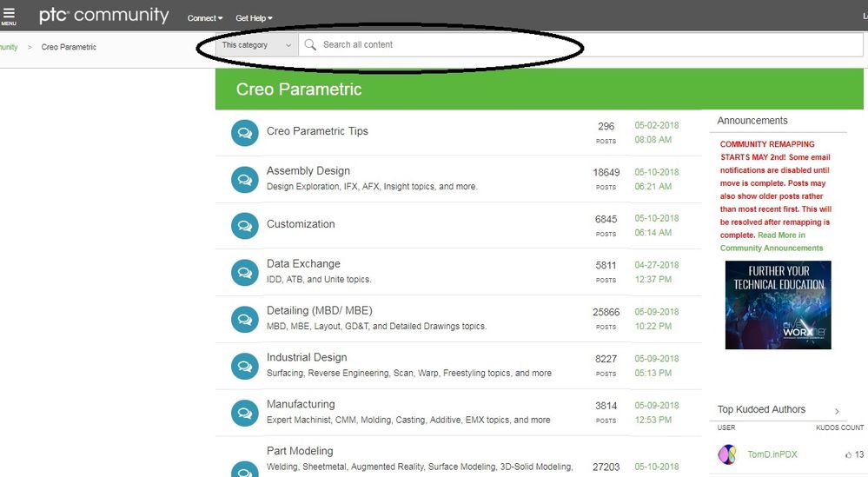The image size is (868, 477).
Task: Click the Customization forum icon
Action: [x=245, y=226]
